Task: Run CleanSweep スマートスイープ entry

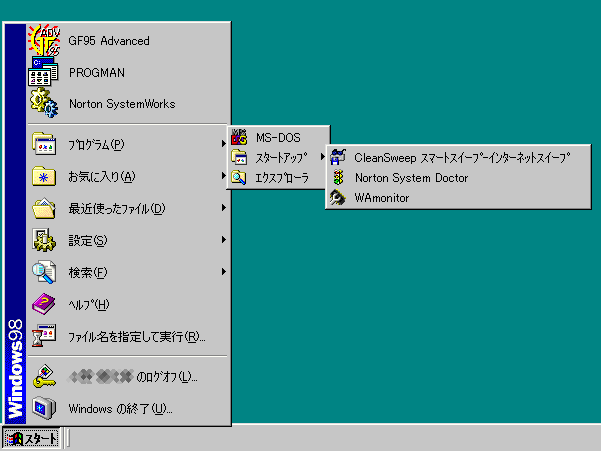Action: point(458,157)
